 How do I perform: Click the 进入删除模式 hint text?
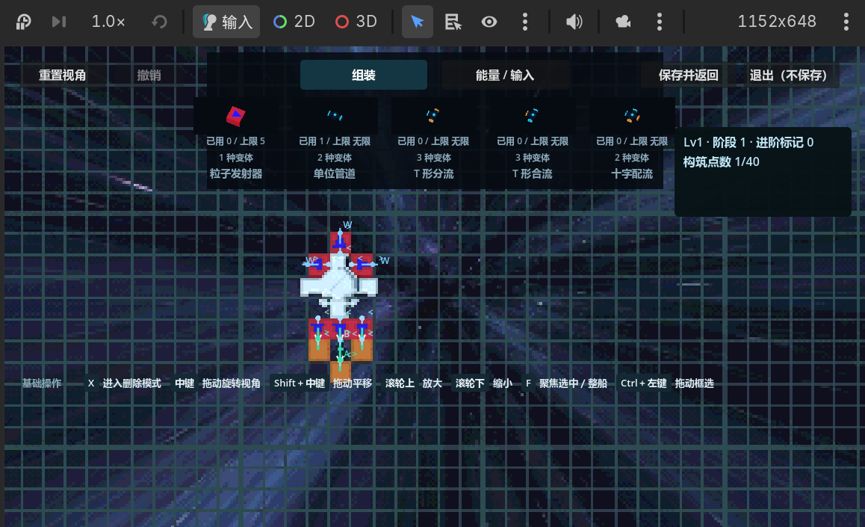click(132, 383)
